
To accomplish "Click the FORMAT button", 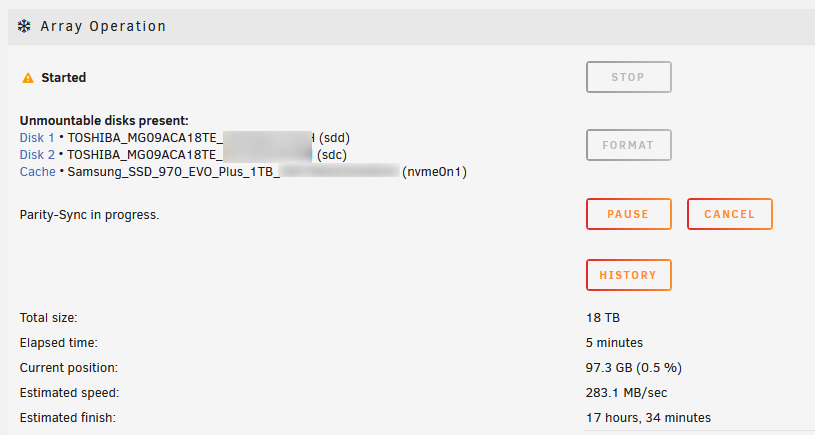I will point(628,145).
